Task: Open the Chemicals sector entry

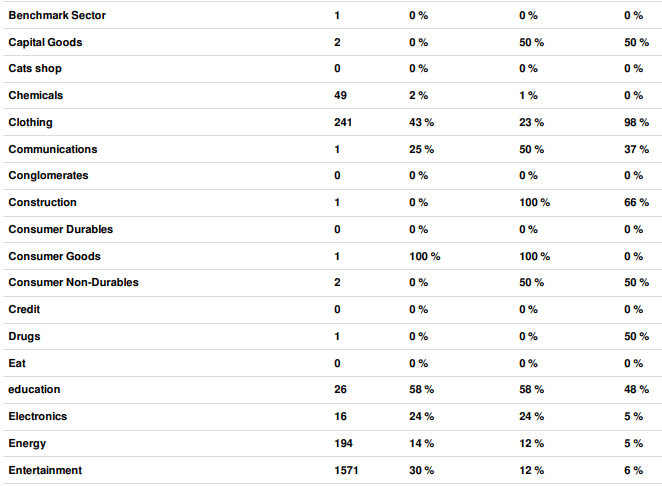Action: [x=35, y=95]
